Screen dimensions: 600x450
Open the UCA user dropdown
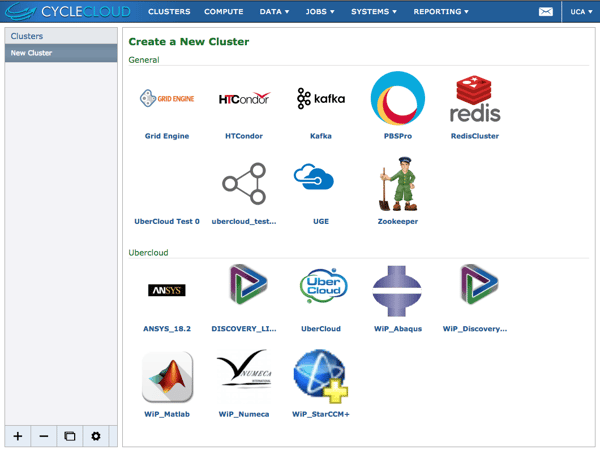[581, 11]
